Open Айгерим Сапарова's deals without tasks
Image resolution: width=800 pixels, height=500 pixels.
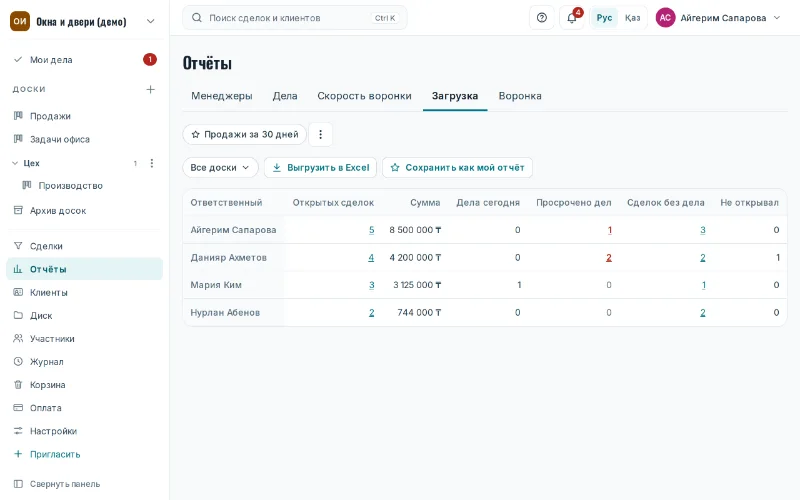pyautogui.click(x=703, y=230)
